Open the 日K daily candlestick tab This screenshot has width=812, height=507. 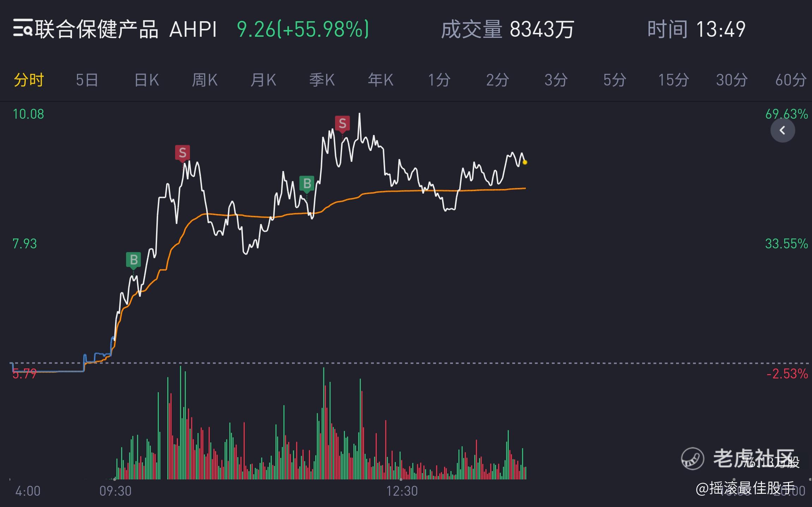(x=147, y=80)
